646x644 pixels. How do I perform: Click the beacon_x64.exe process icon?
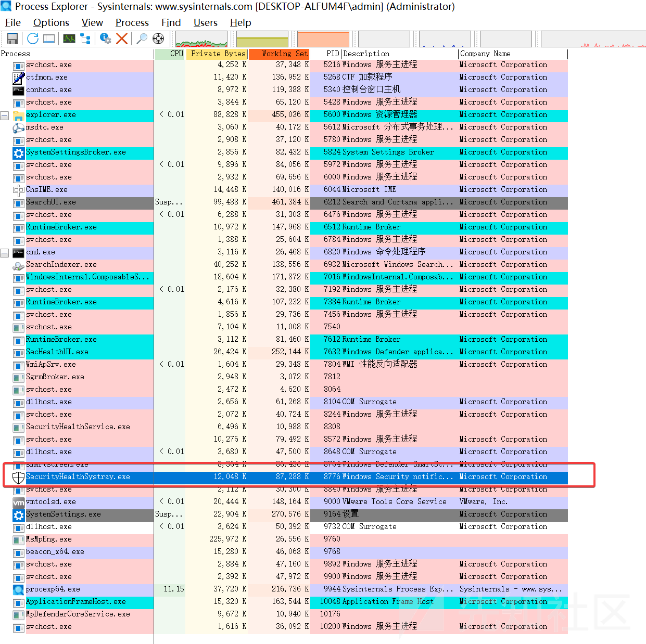pyautogui.click(x=19, y=552)
